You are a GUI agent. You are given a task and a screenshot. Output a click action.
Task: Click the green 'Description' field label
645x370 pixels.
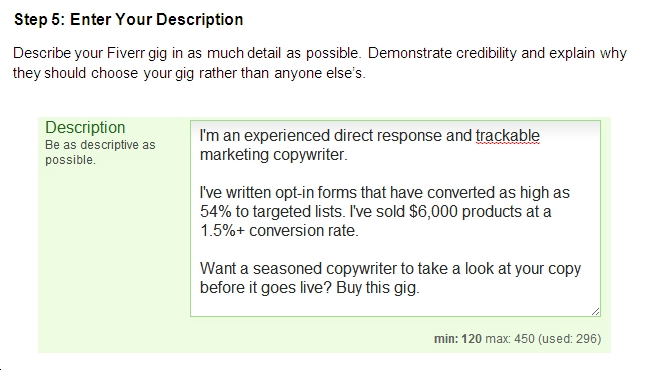(x=85, y=128)
